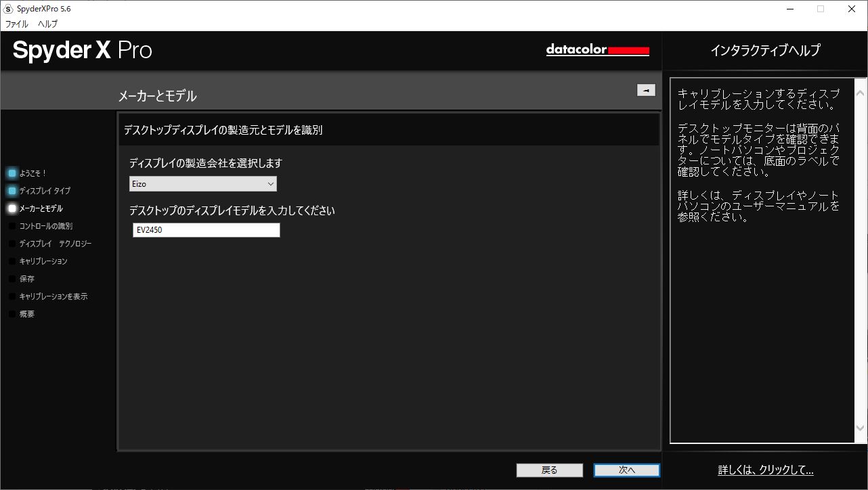The image size is (868, 490).
Task: Select the ディスプレイ タイプ step indicator
Action: pyautogui.click(x=12, y=191)
